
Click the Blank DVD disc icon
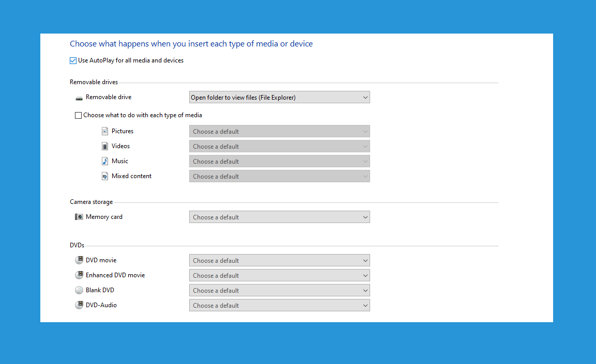[79, 290]
